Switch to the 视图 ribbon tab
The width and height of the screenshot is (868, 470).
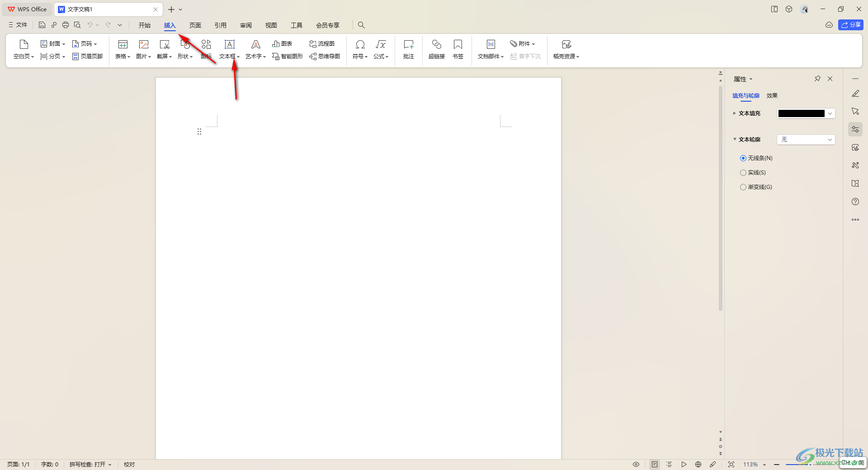pyautogui.click(x=271, y=25)
